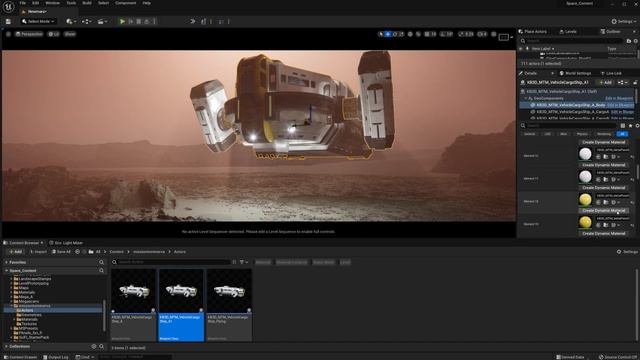The height and width of the screenshot is (360, 640).
Task: Open the viewport hamburger options menu
Action: point(8,34)
